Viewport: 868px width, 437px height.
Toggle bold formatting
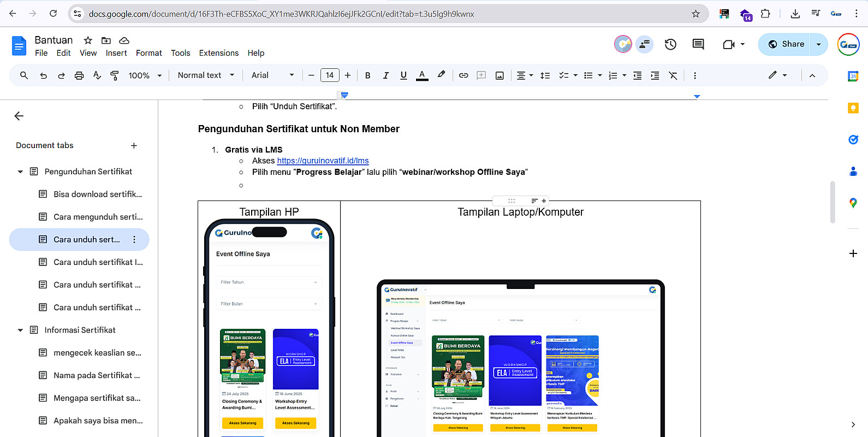point(367,75)
